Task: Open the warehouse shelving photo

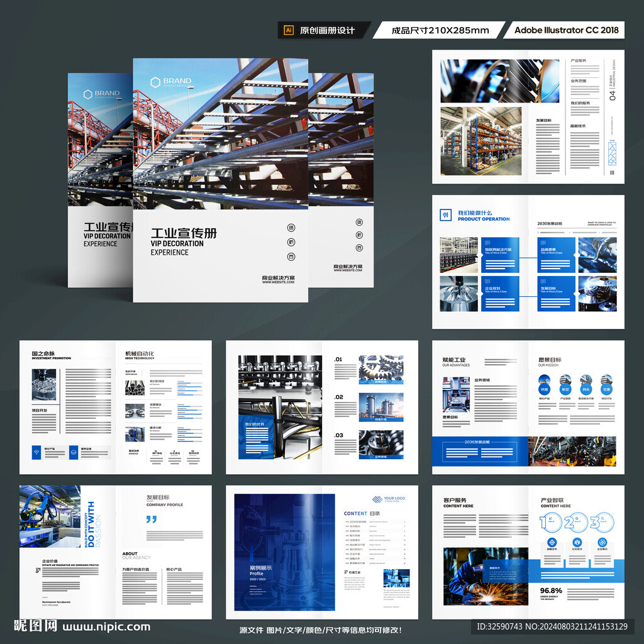Action: [481, 142]
